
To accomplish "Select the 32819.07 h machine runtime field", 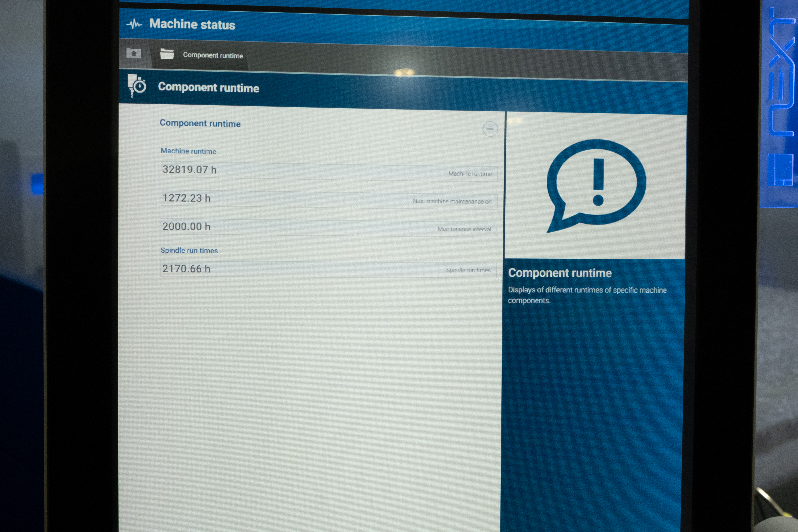I will (x=329, y=171).
